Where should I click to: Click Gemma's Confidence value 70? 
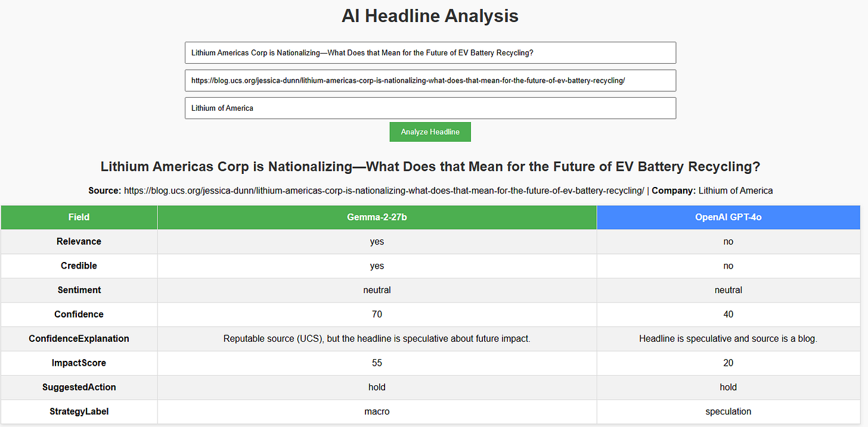(377, 314)
